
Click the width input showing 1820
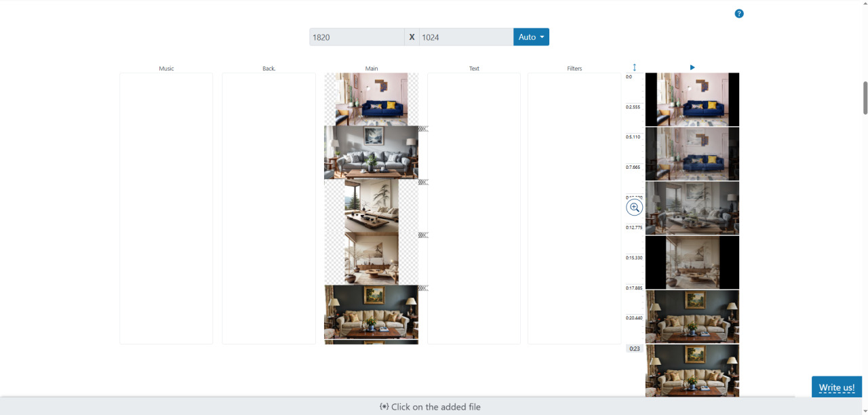357,37
